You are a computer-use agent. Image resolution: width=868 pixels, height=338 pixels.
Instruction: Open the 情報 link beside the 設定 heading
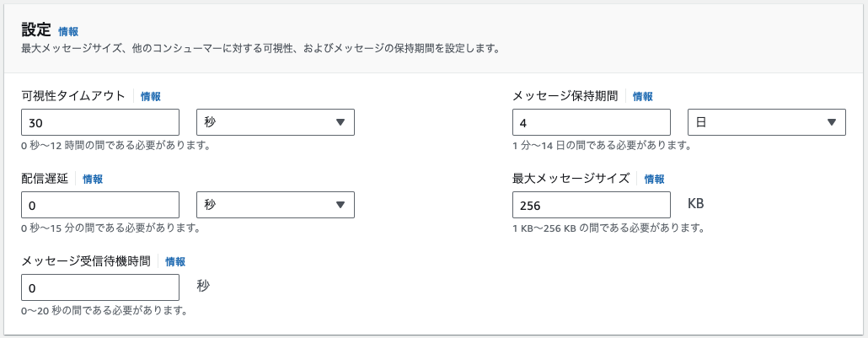[x=68, y=31]
